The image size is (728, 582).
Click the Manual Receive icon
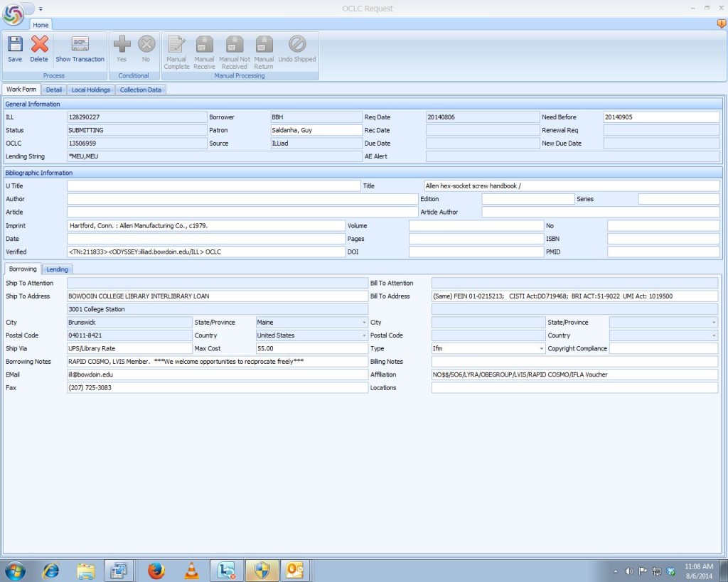click(204, 45)
